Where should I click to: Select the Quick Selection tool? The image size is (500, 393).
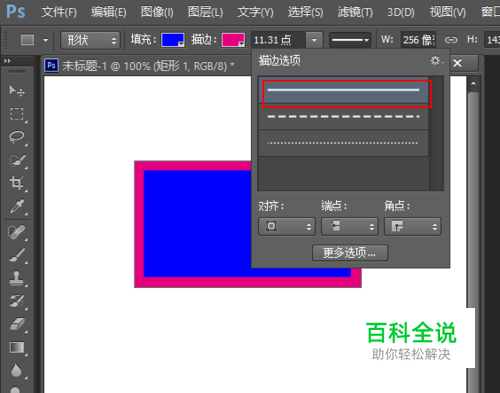coord(17,160)
